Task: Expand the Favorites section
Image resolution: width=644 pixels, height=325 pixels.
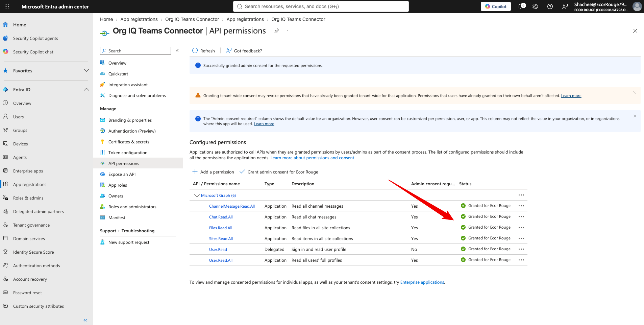Action: click(x=86, y=71)
